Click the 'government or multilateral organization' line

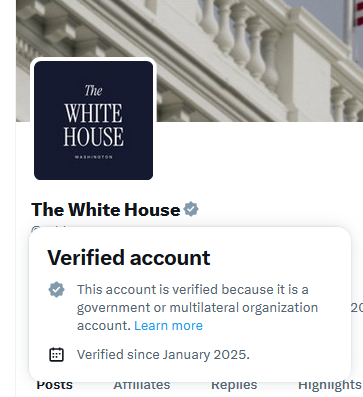coord(197,308)
